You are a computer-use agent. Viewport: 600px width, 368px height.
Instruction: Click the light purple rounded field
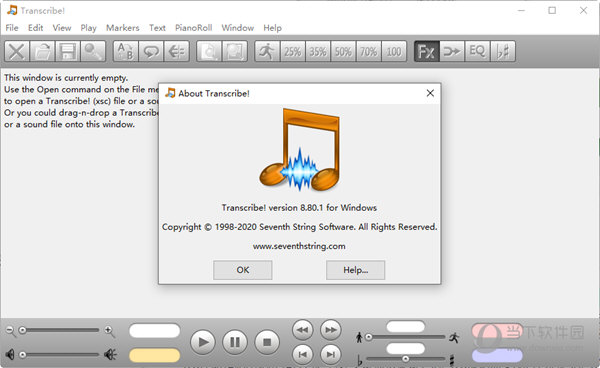(497, 356)
